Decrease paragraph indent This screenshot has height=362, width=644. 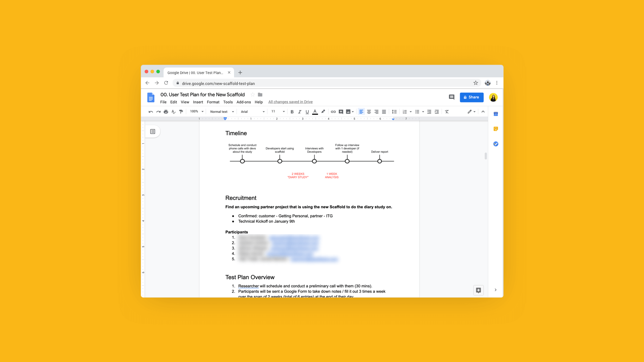(x=429, y=112)
